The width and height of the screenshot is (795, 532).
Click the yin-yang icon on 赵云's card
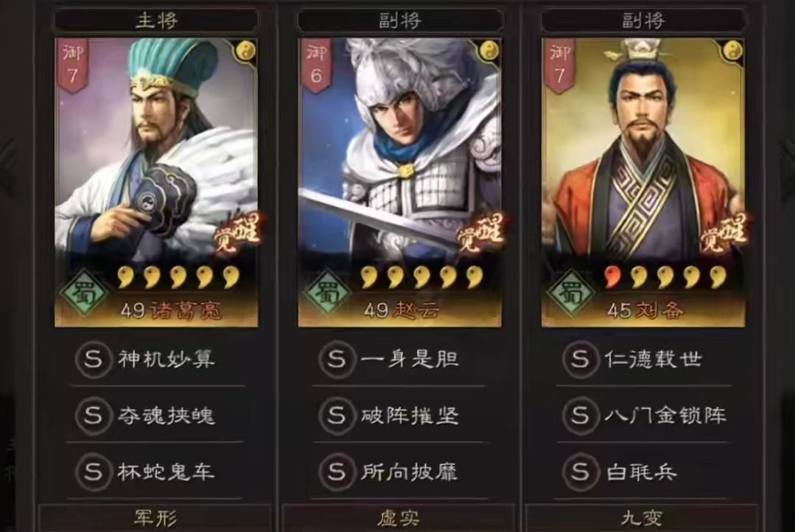(x=490, y=50)
